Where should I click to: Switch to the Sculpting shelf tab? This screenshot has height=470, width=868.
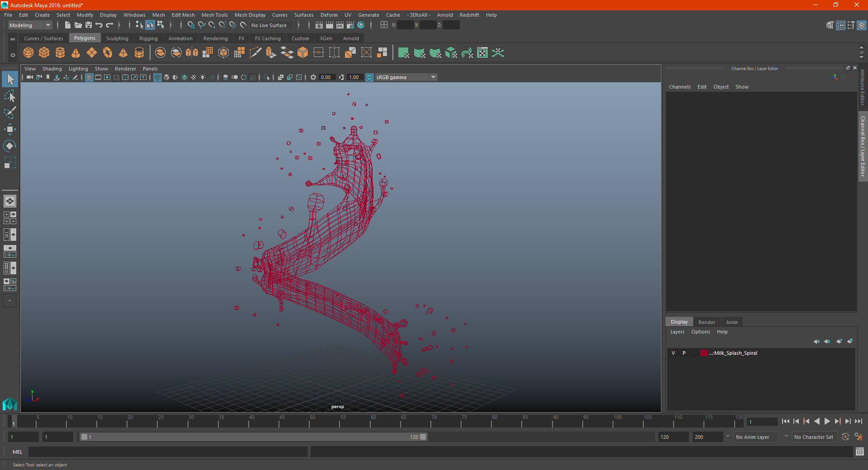tap(117, 38)
